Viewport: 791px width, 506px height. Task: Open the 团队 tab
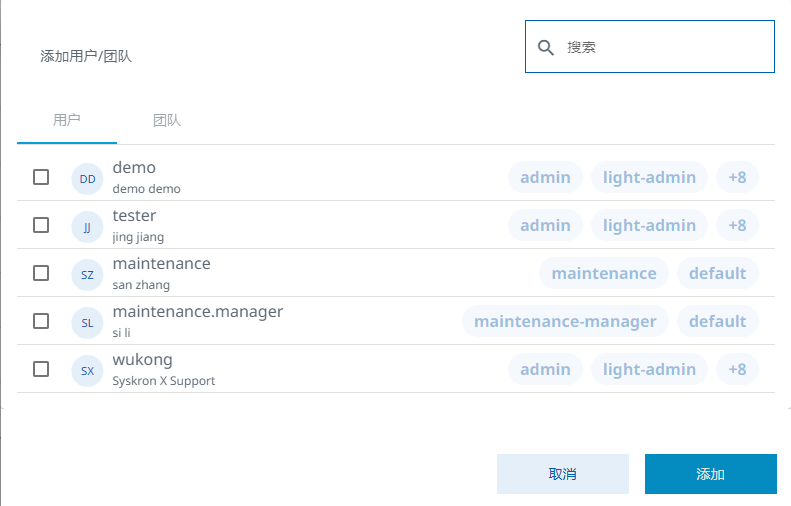167,120
